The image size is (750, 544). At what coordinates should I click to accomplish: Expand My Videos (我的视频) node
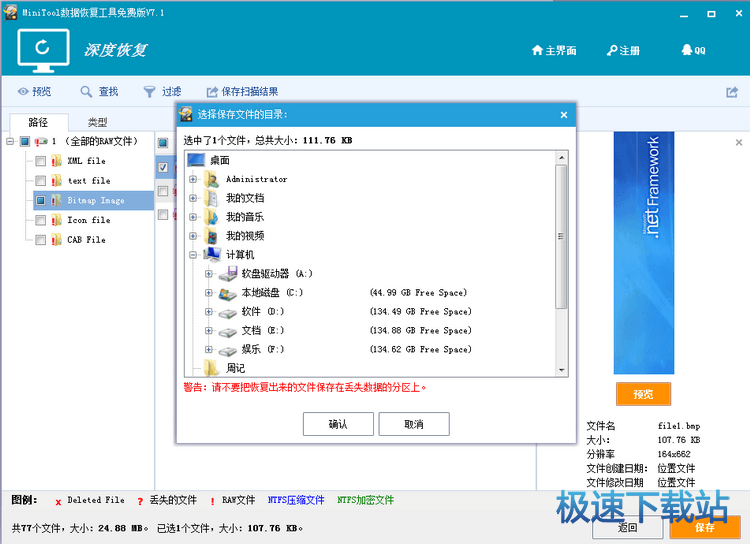pos(193,236)
